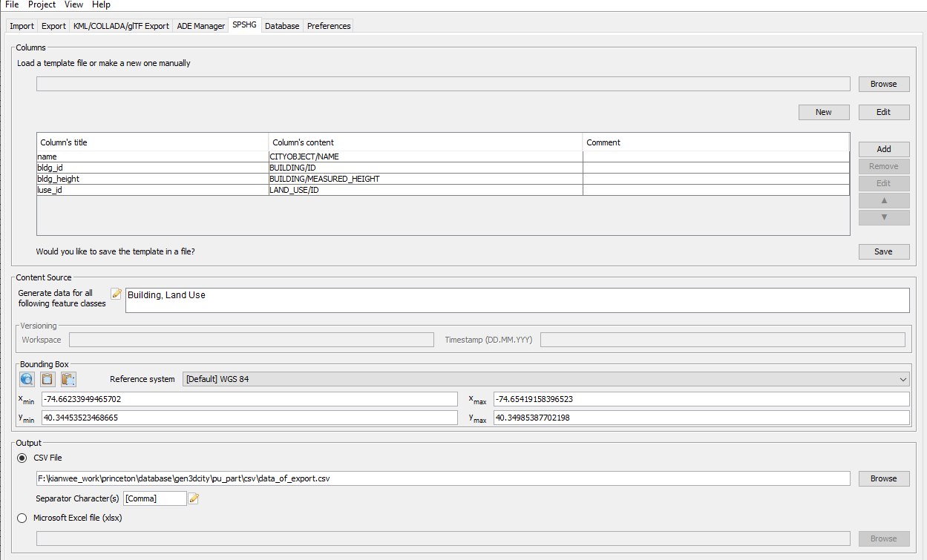Screen dimensions: 927x560
Task: Switch to the Database tab
Action: (x=282, y=26)
